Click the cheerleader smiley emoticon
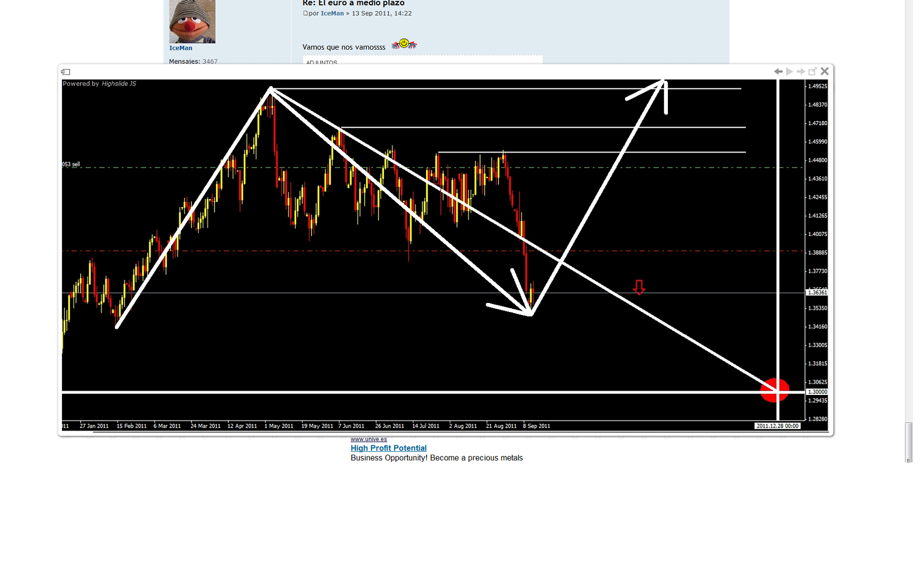This screenshot has width=924, height=578. point(404,44)
